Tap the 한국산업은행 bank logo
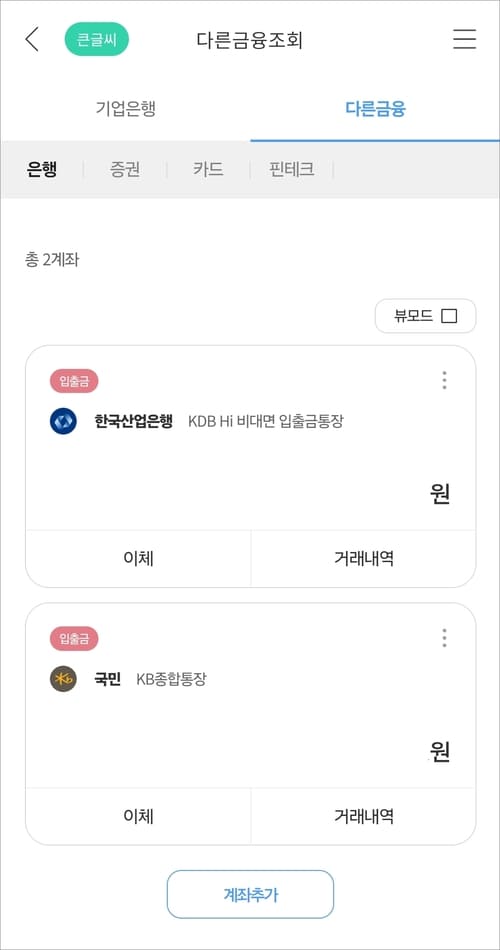Viewport: 500px width, 950px height. (x=63, y=421)
